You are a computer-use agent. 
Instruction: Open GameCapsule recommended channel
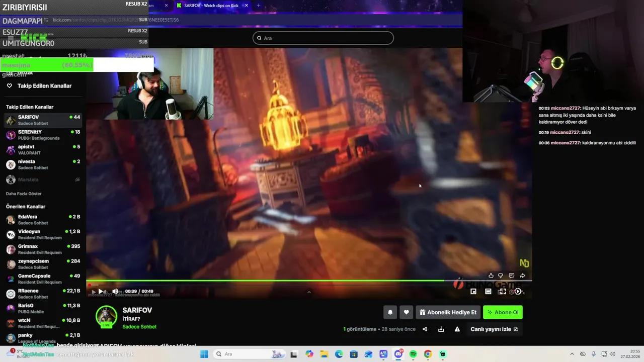pyautogui.click(x=43, y=279)
